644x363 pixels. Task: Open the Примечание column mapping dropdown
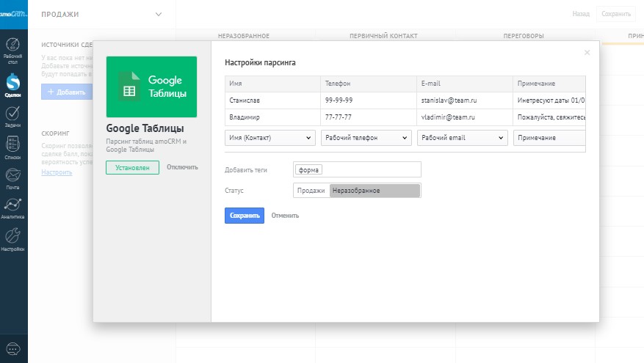pos(549,138)
